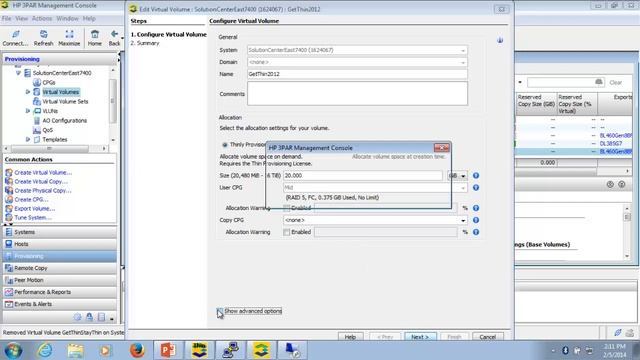
Task: Click Create Virtual Volume action link
Action: click(x=43, y=173)
